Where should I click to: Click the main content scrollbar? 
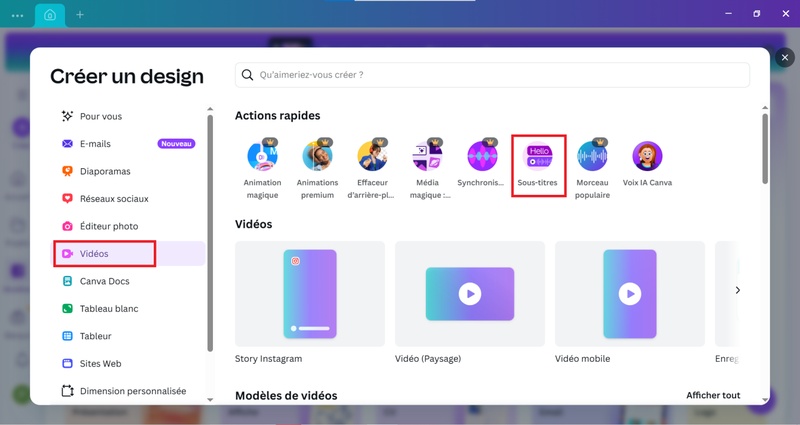(765, 148)
